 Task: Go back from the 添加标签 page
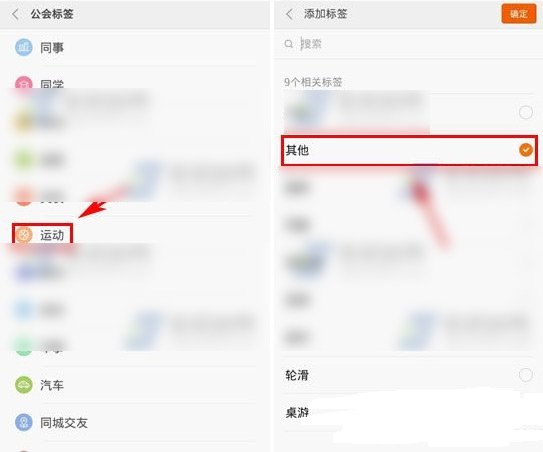[x=290, y=14]
